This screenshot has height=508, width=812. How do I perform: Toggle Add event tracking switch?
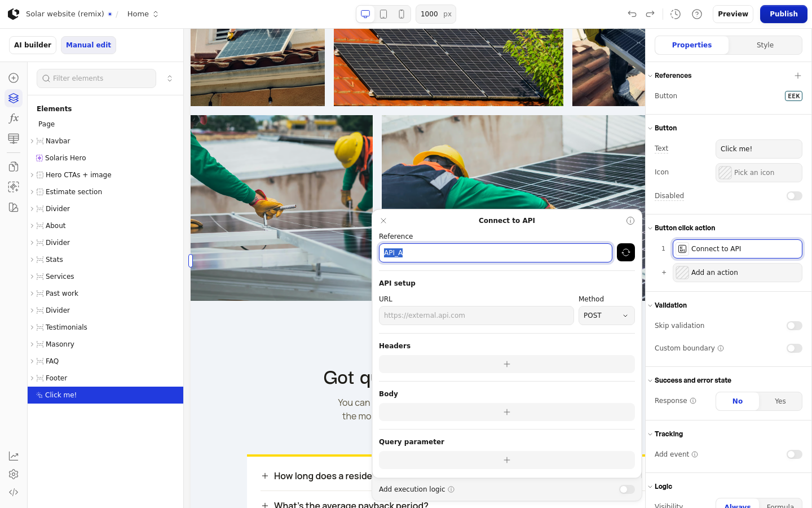click(x=795, y=454)
